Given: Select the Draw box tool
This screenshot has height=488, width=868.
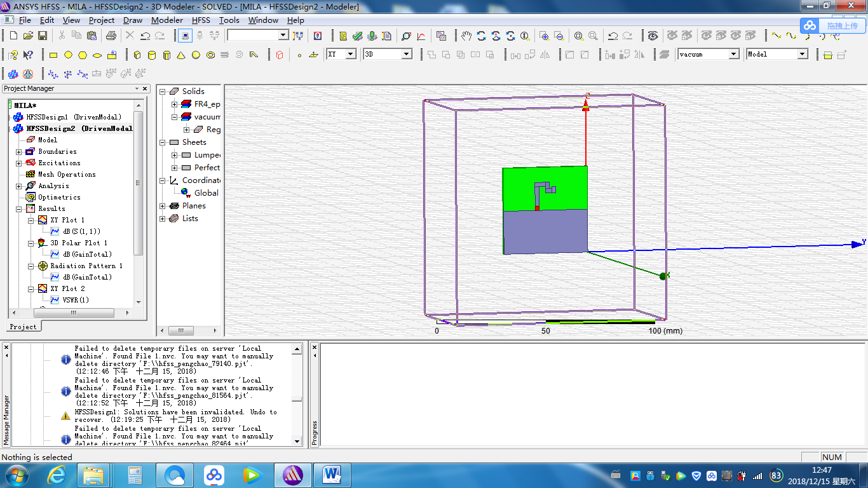Looking at the screenshot, I should [137, 55].
